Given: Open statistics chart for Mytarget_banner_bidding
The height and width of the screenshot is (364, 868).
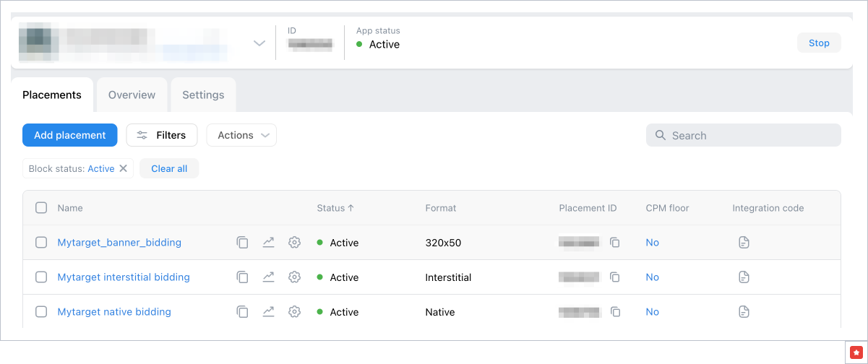Looking at the screenshot, I should 268,243.
